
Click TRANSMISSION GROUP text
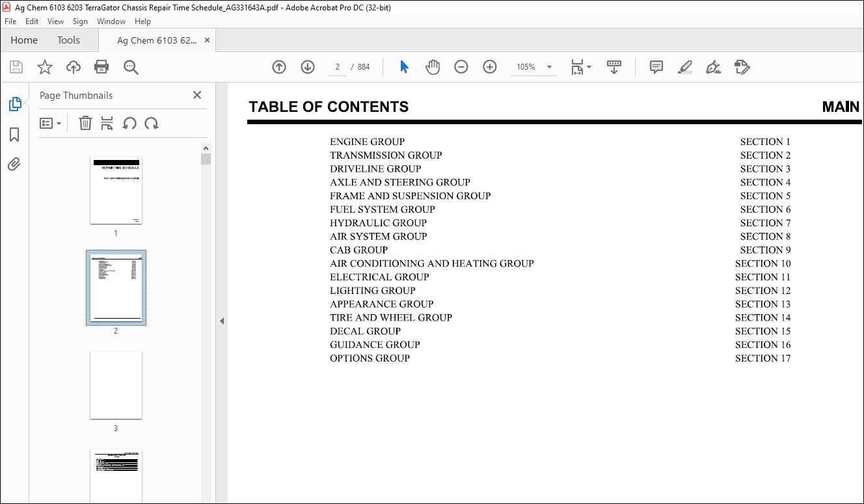tap(386, 155)
